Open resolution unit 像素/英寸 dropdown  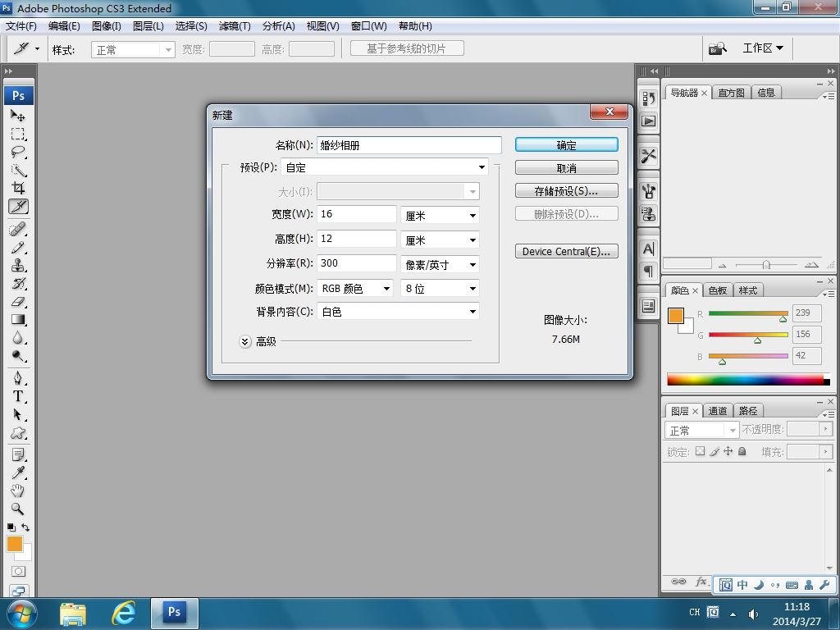440,265
